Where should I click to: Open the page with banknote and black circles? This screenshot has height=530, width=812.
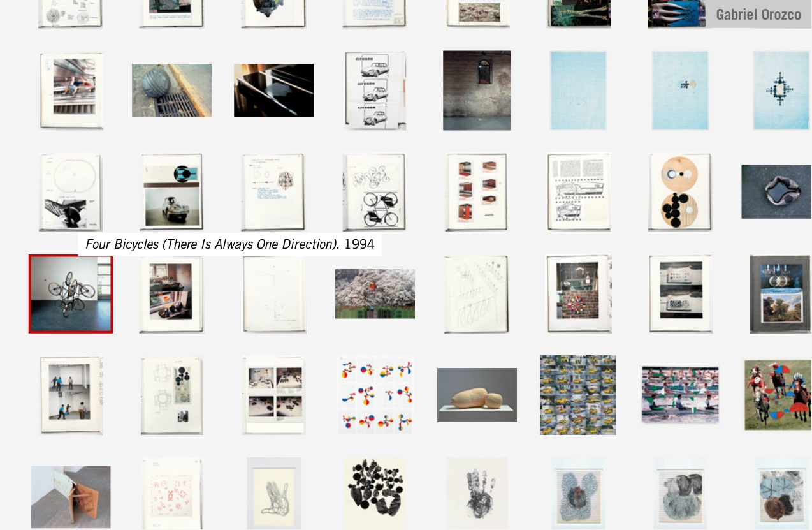coord(171,395)
